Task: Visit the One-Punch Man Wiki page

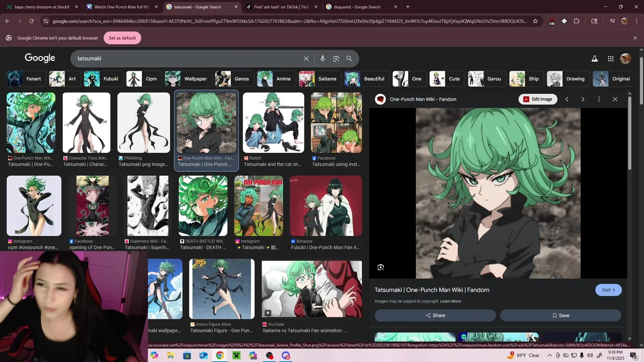Action: tap(608, 290)
